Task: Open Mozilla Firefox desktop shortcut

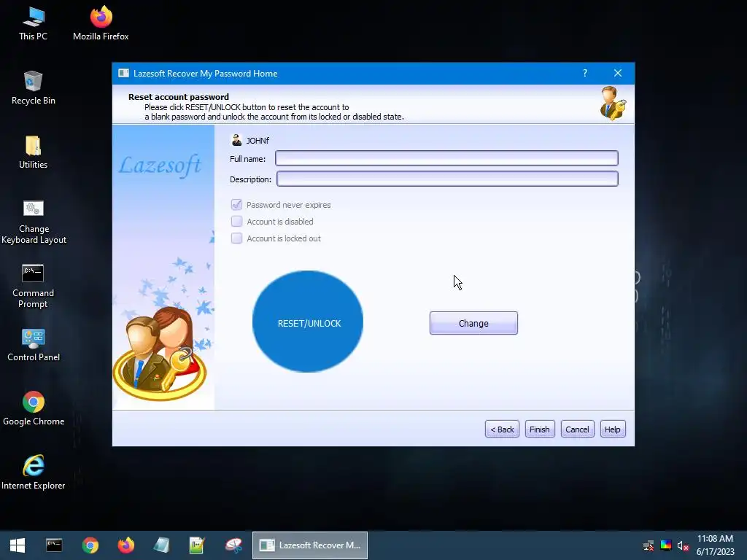Action: pyautogui.click(x=101, y=23)
